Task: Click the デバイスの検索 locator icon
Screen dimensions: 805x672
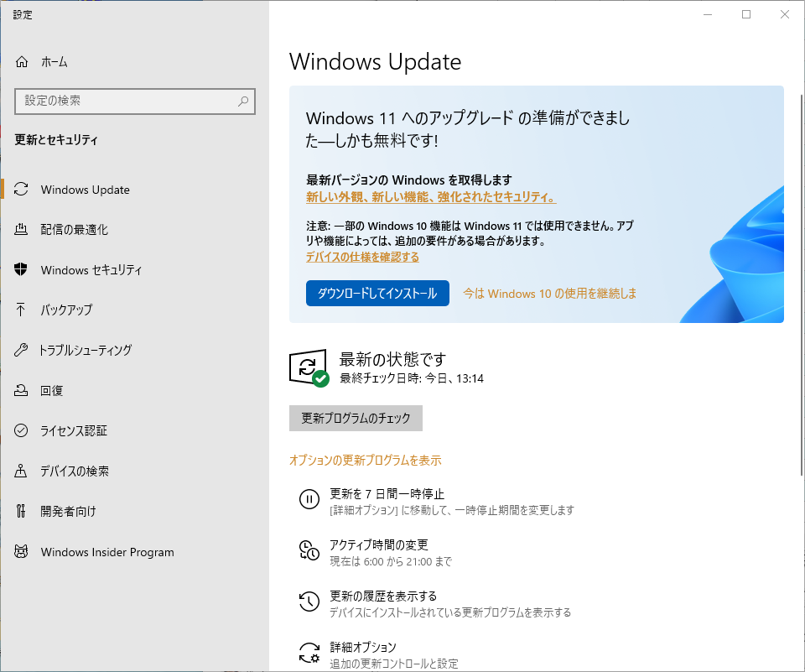Action: pyautogui.click(x=20, y=471)
